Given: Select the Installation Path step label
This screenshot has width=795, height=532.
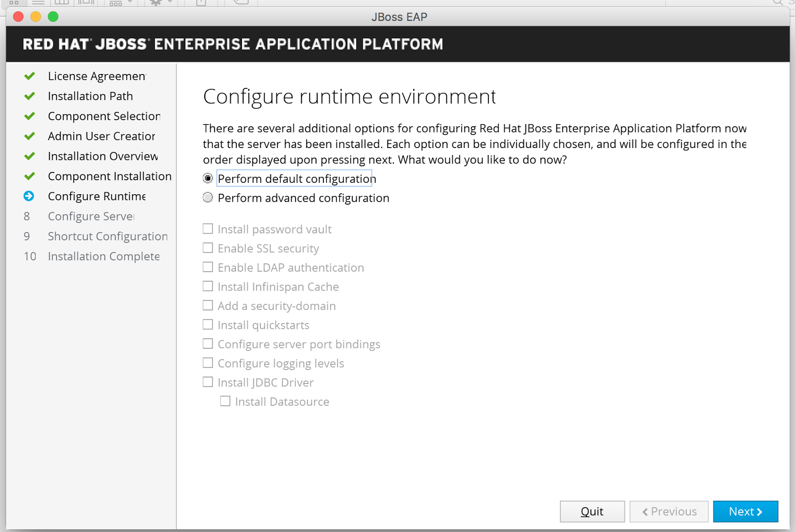Looking at the screenshot, I should point(90,96).
